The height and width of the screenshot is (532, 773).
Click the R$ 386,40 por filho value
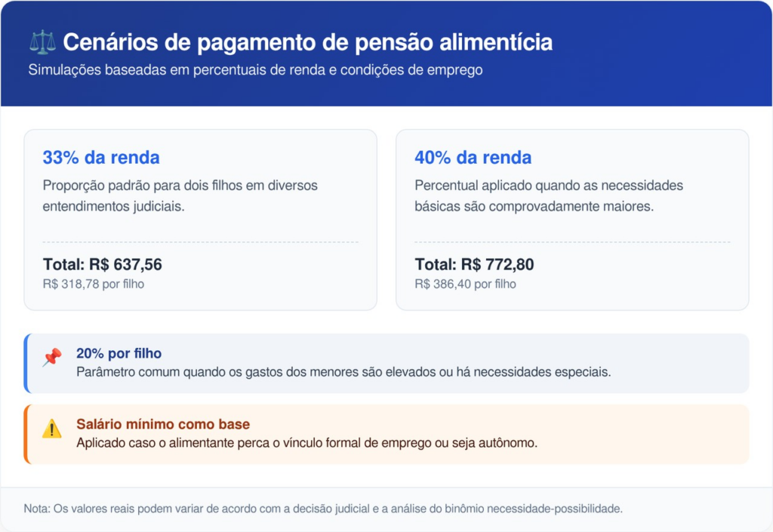pos(466,284)
